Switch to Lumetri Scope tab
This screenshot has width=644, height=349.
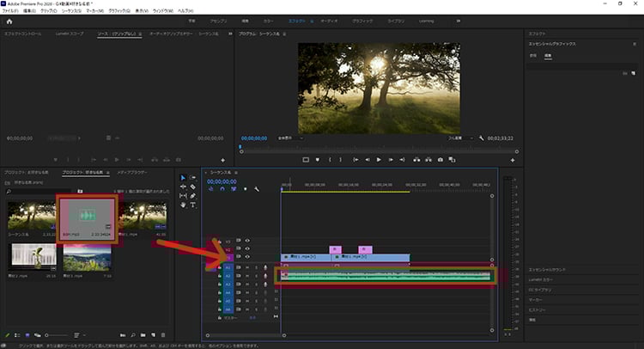(70, 34)
